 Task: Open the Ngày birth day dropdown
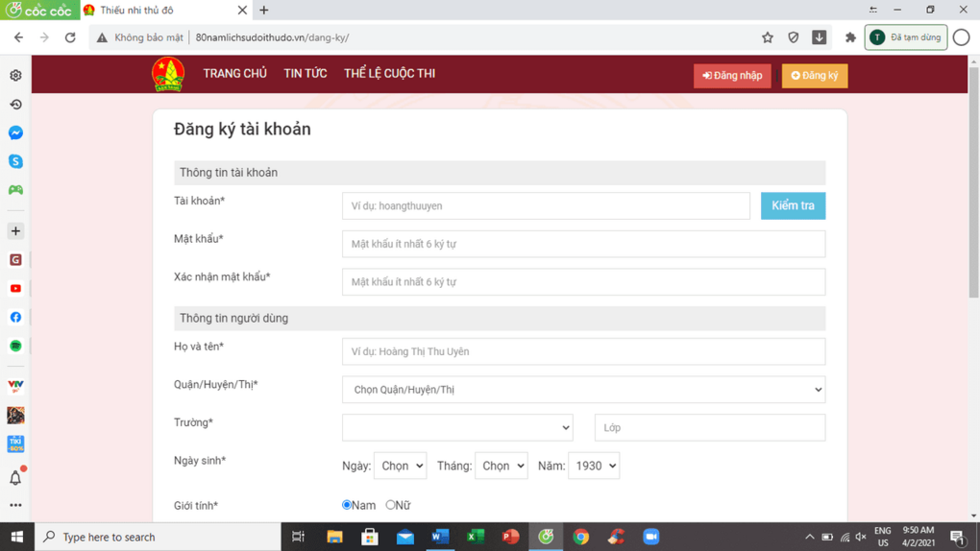coord(400,466)
